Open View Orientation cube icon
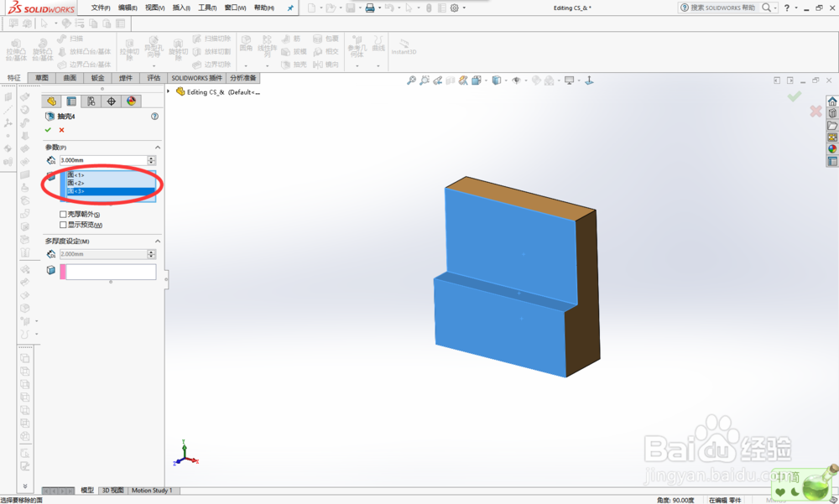This screenshot has height=504, width=839. [476, 81]
